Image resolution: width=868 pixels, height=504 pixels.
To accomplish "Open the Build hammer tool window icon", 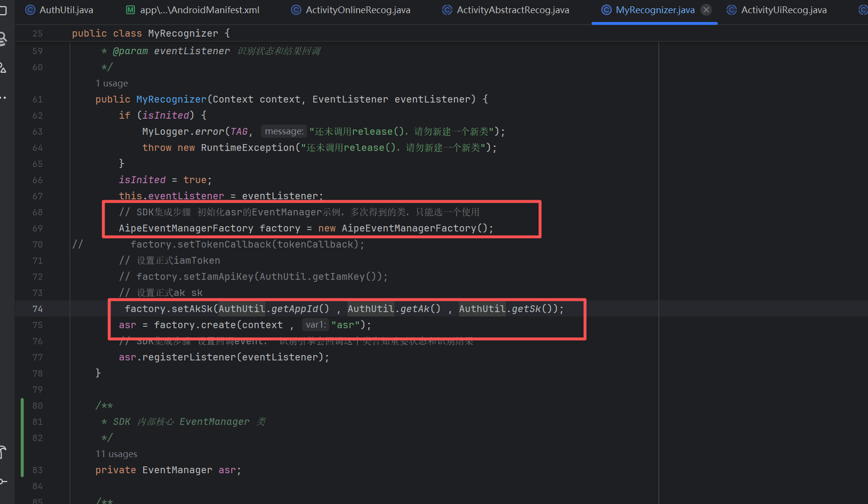I will (3, 452).
